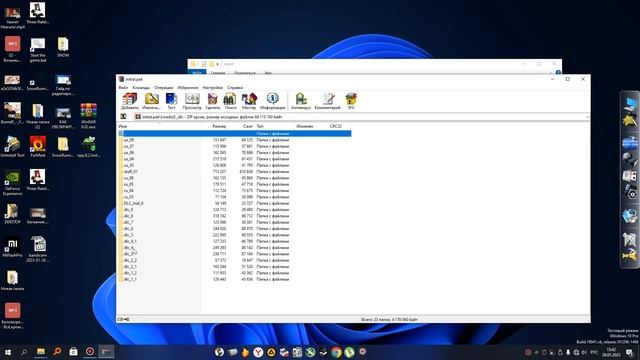Screen dimensions: 640x360
Task: Click the SFX toolbar icon
Action: coord(351,101)
